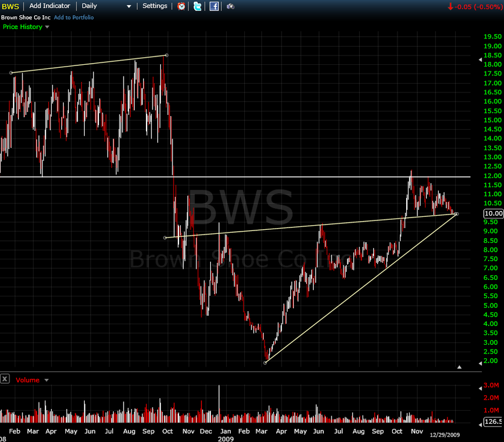This screenshot has height=442, width=504.
Task: Share the chart via the Facebook icon
Action: click(x=214, y=6)
